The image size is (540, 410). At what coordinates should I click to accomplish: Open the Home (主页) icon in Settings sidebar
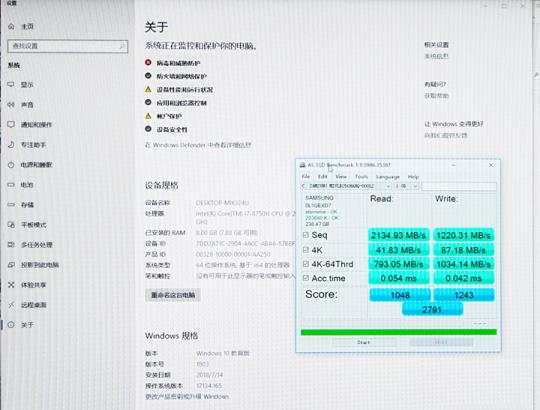(11, 27)
